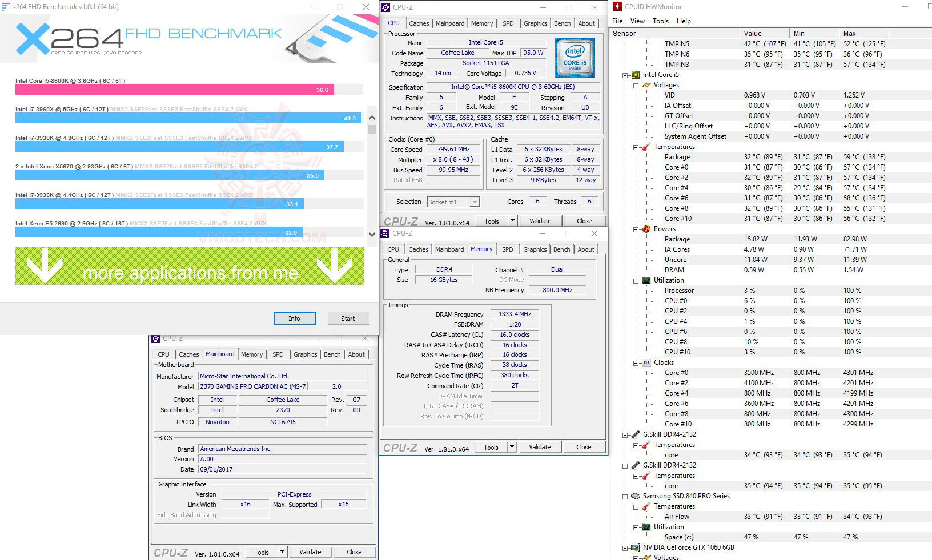
Task: Switch to Memory tab in CPU-Z Mainboard window
Action: [252, 354]
